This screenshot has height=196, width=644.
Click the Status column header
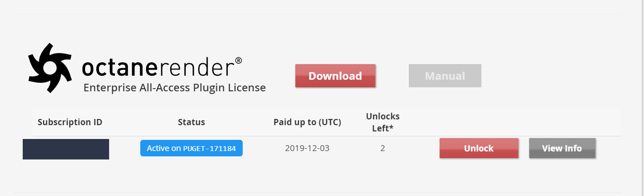pos(191,122)
